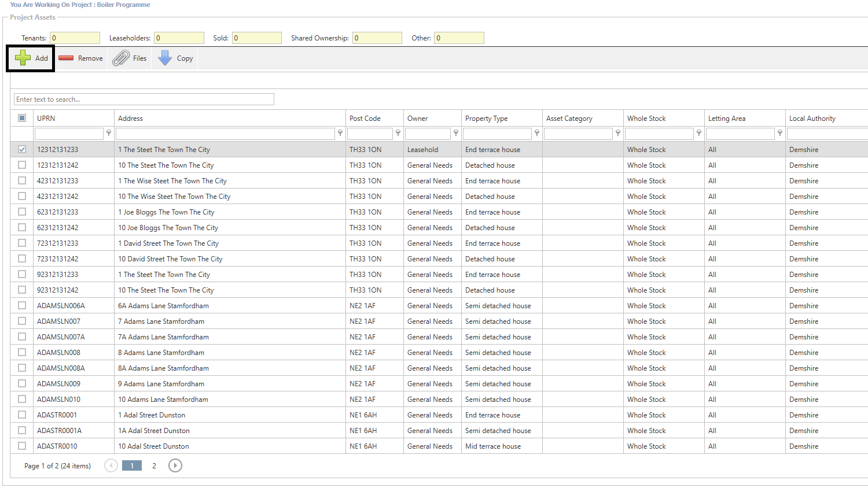Open Files with the paperclip icon
Image resolution: width=868 pixels, height=488 pixels.
click(121, 58)
